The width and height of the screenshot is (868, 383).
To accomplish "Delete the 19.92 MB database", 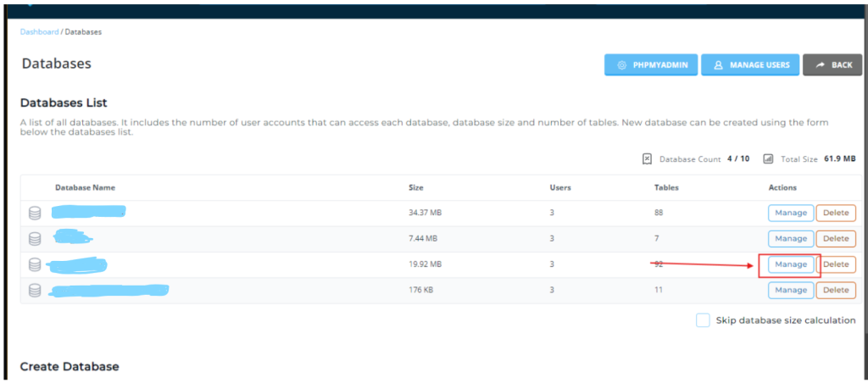I will coord(835,264).
